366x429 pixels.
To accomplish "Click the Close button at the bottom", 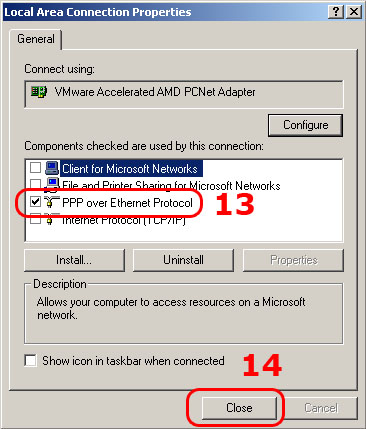I will [x=239, y=408].
